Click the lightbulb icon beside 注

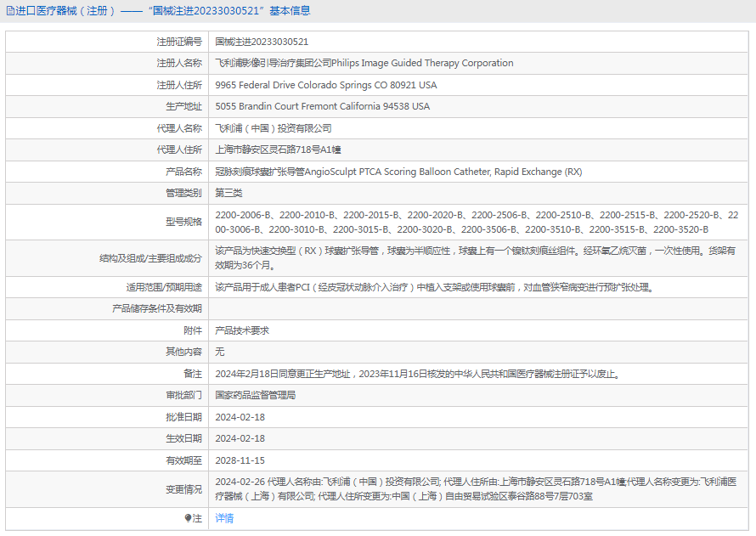click(188, 518)
